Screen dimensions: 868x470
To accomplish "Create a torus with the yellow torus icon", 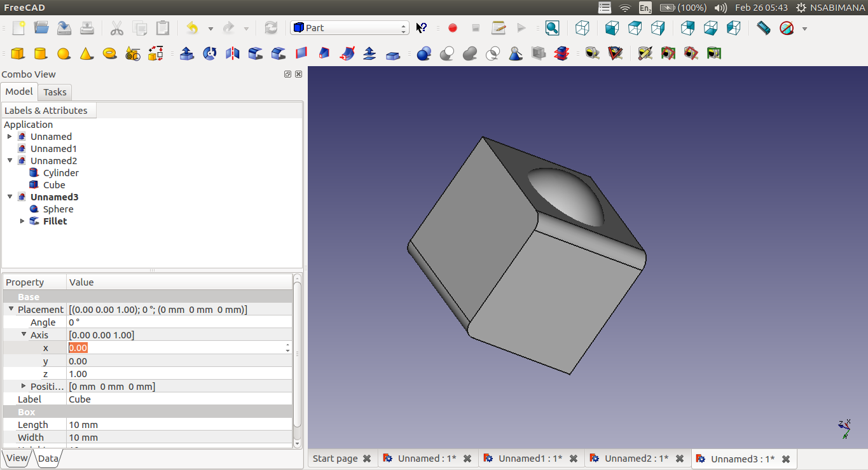I will click(109, 53).
